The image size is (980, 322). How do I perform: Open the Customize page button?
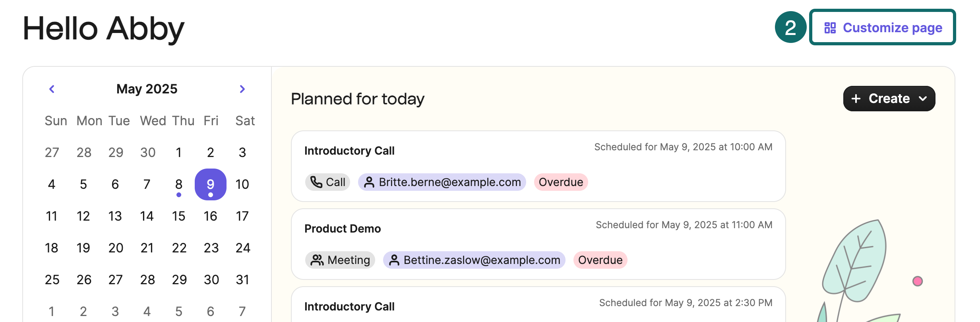pyautogui.click(x=883, y=27)
